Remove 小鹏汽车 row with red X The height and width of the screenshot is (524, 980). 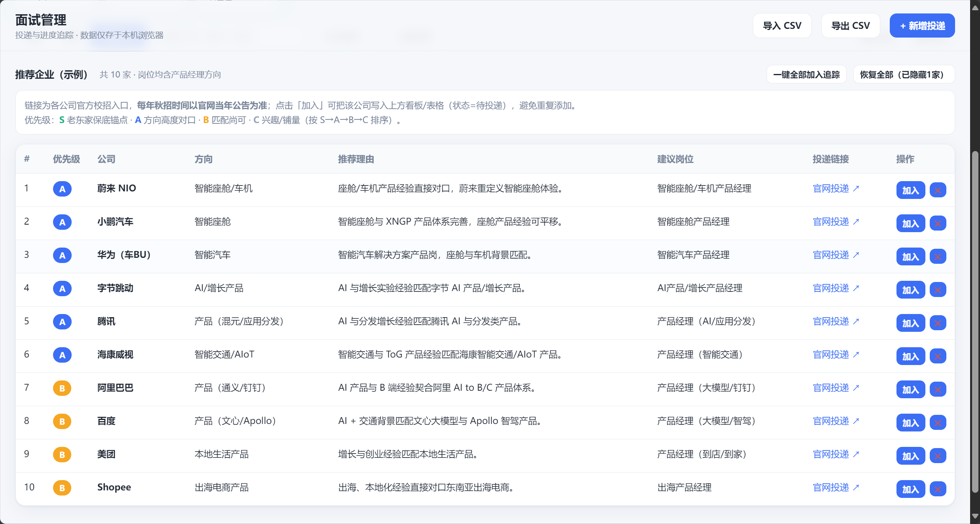tap(938, 223)
